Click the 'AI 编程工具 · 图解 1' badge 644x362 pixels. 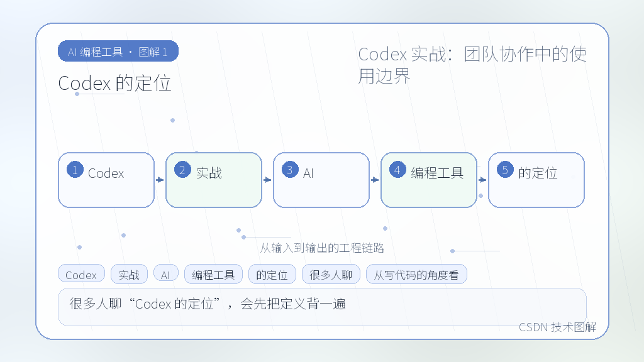tap(118, 52)
